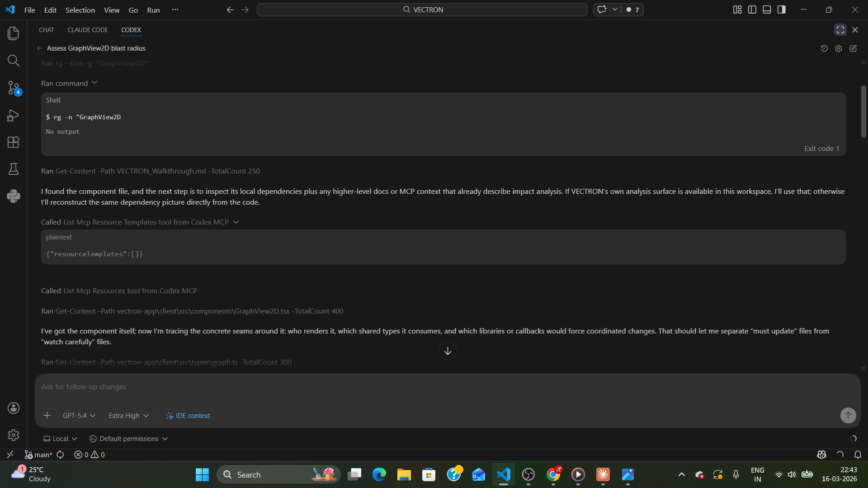Viewport: 868px width, 488px height.
Task: Toggle the secondary side bar
Action: pos(782,9)
